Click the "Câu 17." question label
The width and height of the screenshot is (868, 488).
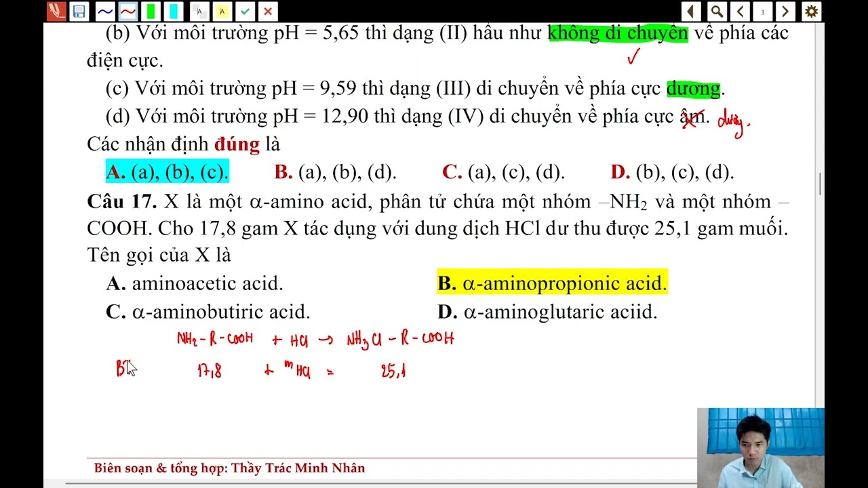click(122, 201)
